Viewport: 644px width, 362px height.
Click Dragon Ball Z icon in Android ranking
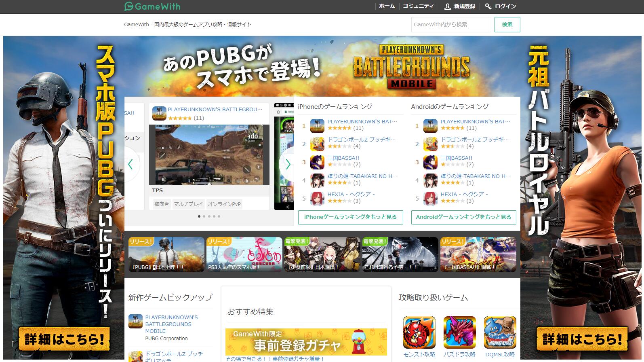[430, 144]
